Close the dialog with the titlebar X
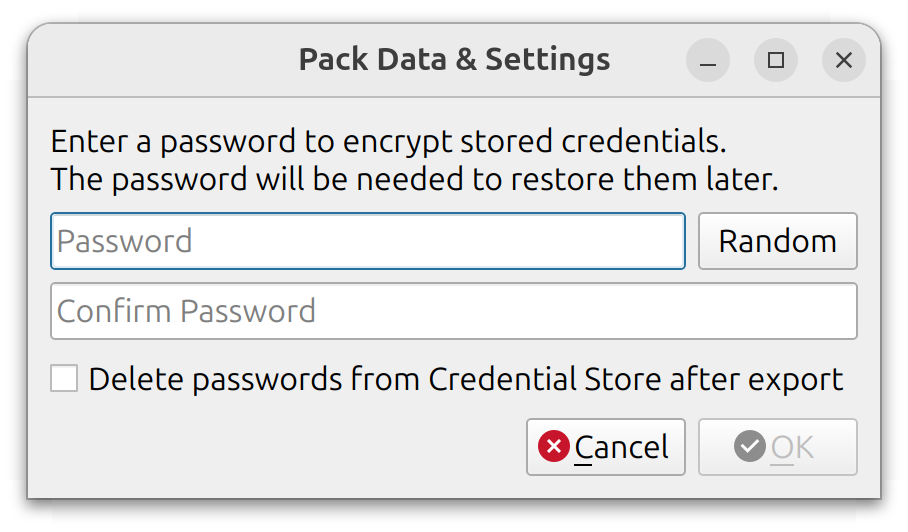Viewport: 908px width, 532px height. 843,61
